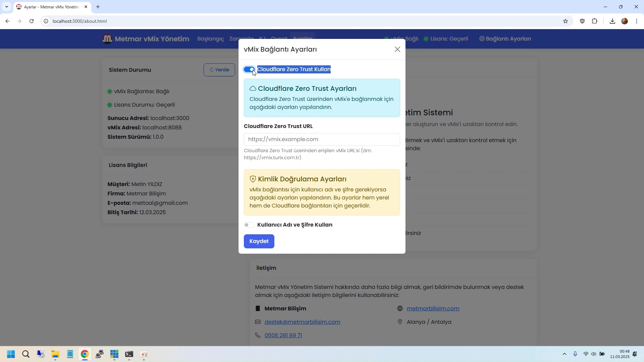Open File Explorer from the taskbar
The image size is (644, 362).
coord(55,354)
